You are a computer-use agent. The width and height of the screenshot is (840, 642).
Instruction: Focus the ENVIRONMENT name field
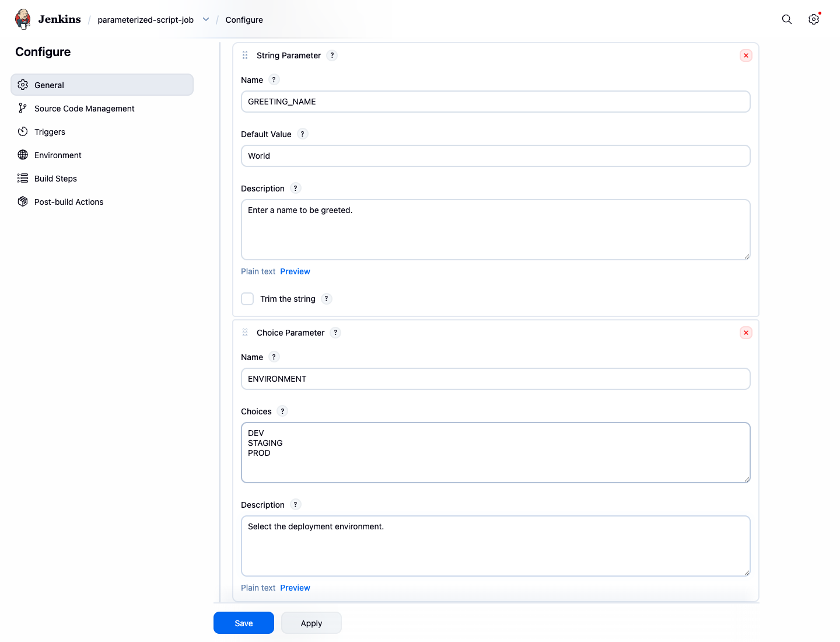tap(496, 379)
